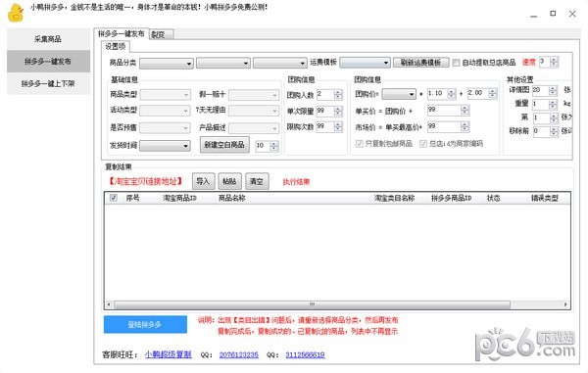Enable the 自动提取总店商品 checkbox
588x373 pixels.
pyautogui.click(x=456, y=63)
